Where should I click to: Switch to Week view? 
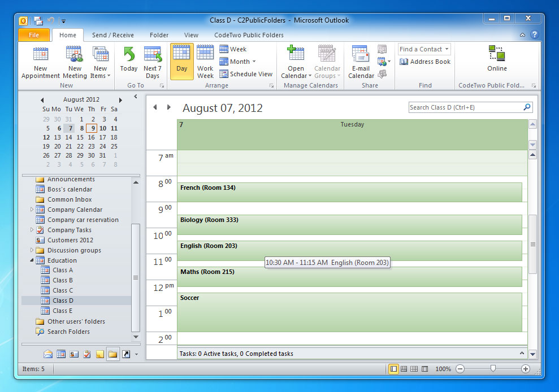pos(233,49)
